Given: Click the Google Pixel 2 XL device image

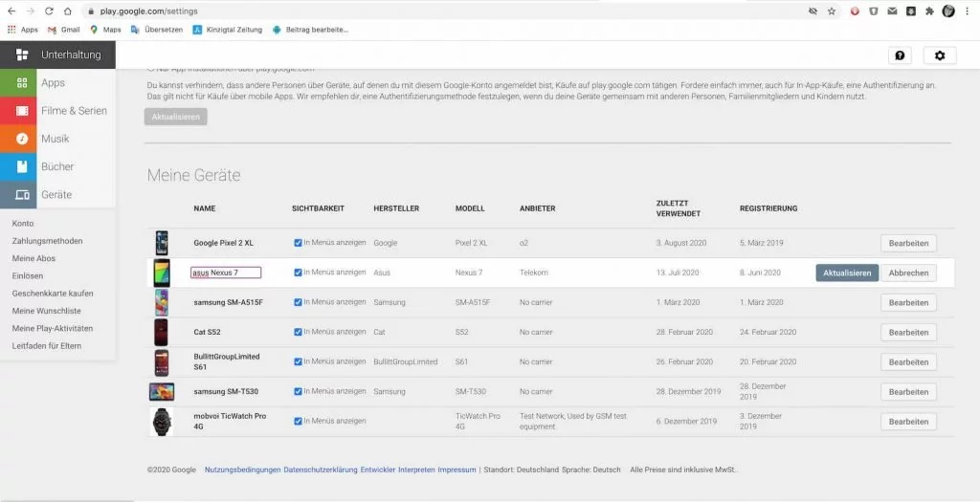Looking at the screenshot, I should [162, 243].
